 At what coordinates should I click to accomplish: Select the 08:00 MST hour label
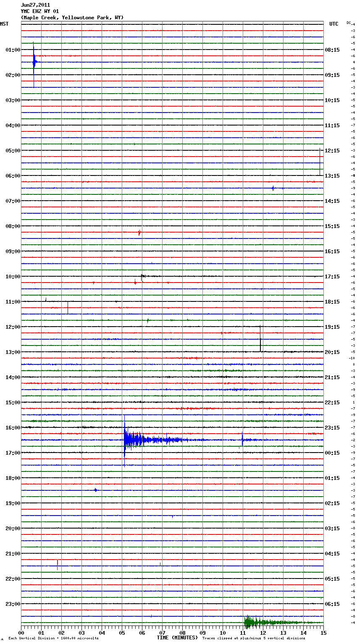(x=13, y=226)
